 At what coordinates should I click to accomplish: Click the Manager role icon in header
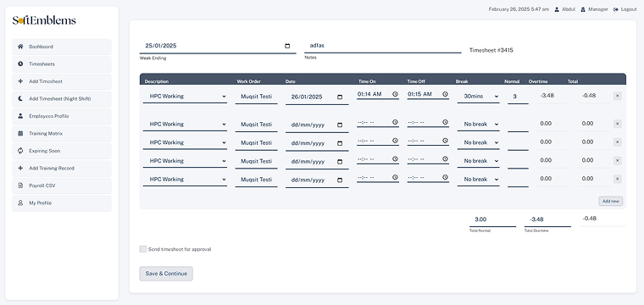click(583, 9)
